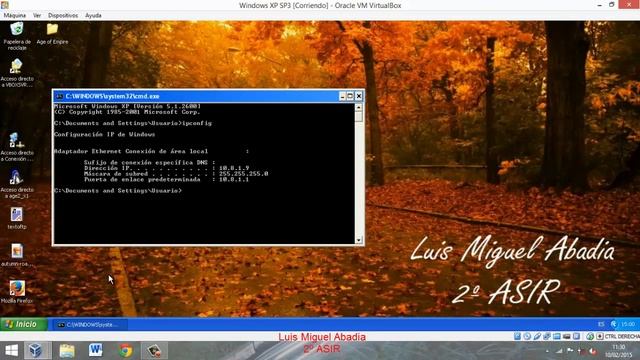Click the ipconfig command line in cmd
Viewport: 640px width, 360px height.
133,123
